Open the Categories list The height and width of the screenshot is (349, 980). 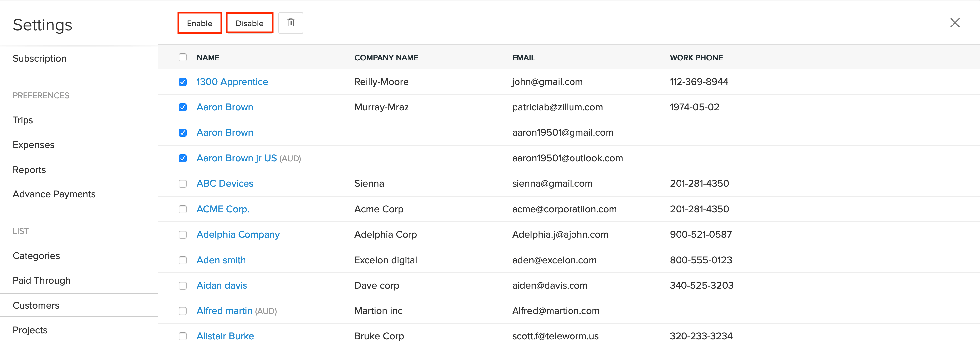point(36,256)
